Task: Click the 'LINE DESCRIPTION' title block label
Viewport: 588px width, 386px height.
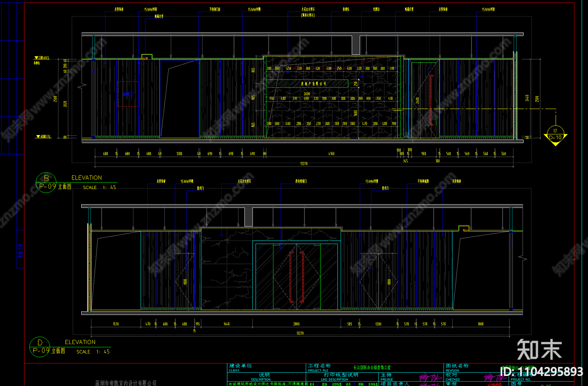Action: [334, 379]
